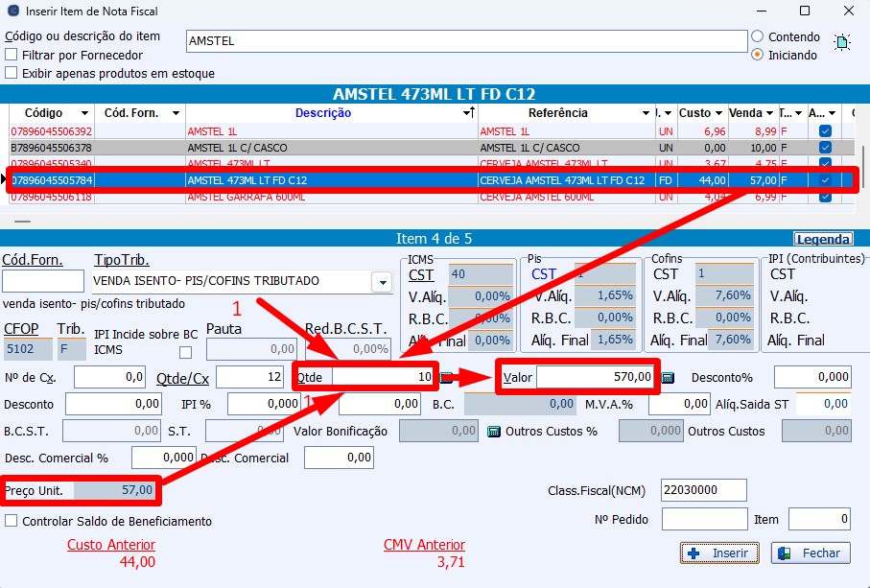Select the Contendo radio option
The width and height of the screenshot is (870, 588).
pyautogui.click(x=757, y=36)
